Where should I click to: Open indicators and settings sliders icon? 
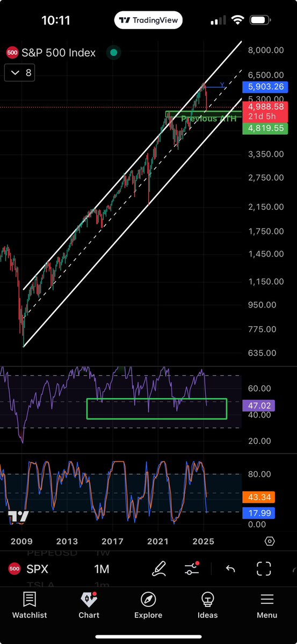click(192, 569)
